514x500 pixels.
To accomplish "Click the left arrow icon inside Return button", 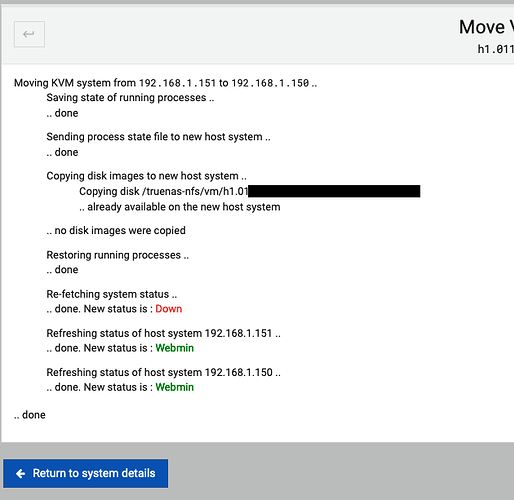I will coord(21,473).
